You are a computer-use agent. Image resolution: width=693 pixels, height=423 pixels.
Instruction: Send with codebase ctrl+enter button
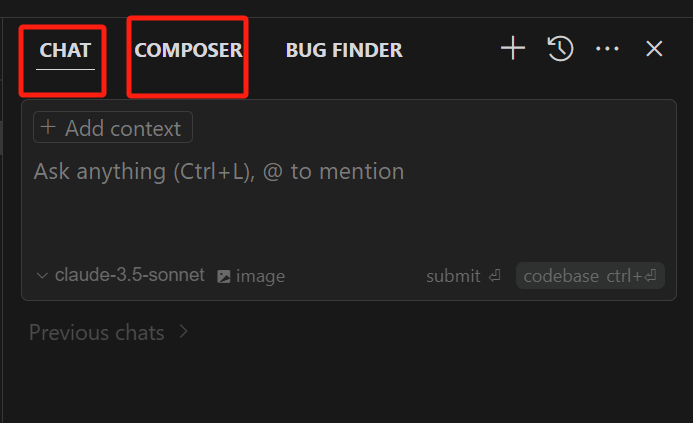[x=590, y=276]
